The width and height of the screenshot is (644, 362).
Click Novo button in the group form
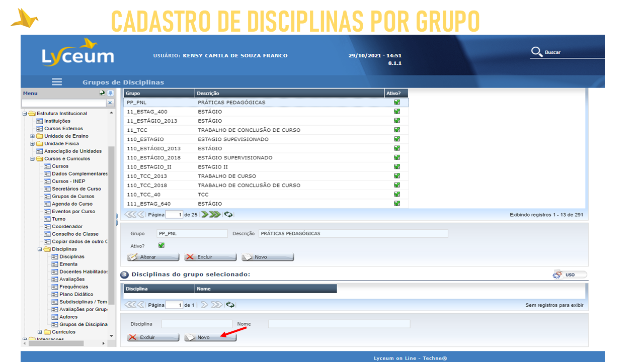(x=268, y=257)
